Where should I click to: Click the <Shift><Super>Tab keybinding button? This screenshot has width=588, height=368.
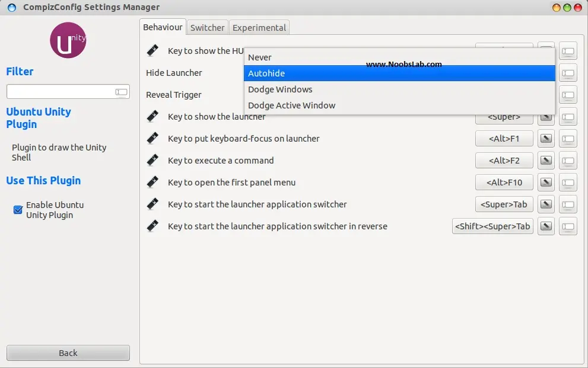pos(492,226)
